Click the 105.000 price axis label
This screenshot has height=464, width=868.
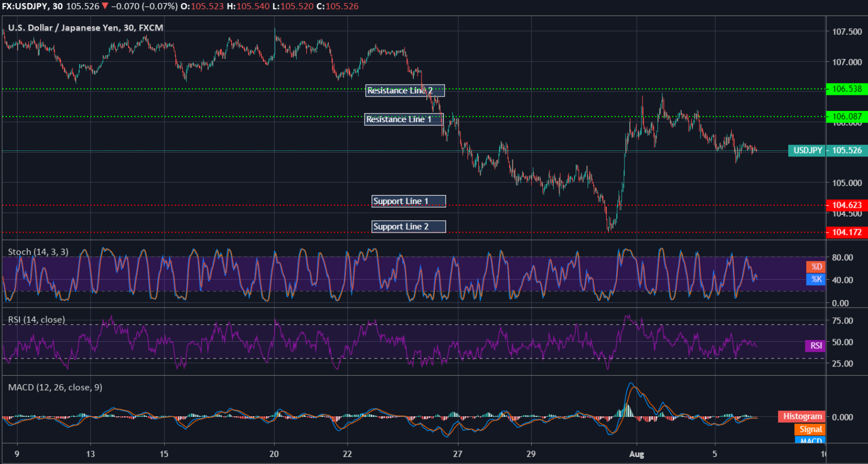pos(847,183)
